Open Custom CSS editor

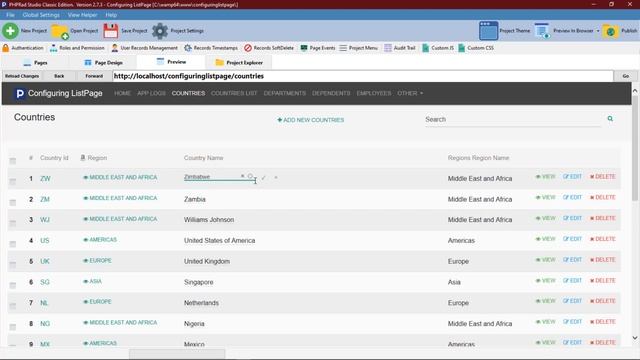(x=476, y=48)
